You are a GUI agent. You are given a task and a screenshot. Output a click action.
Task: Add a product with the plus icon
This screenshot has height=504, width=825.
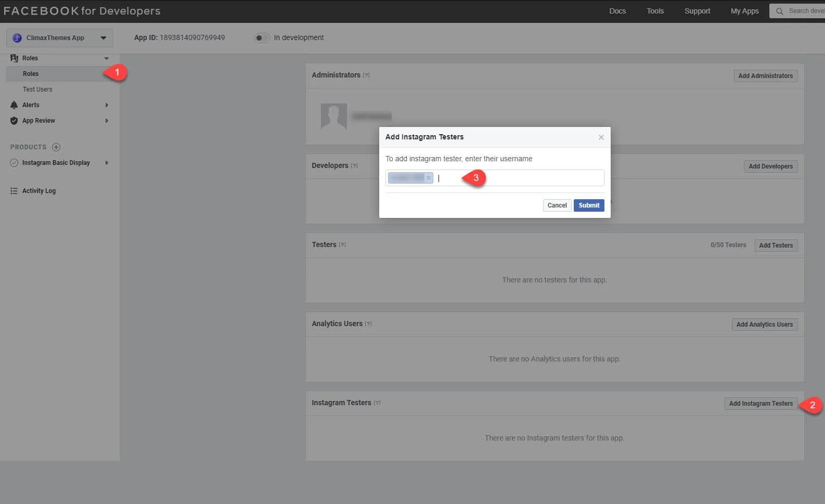click(56, 147)
